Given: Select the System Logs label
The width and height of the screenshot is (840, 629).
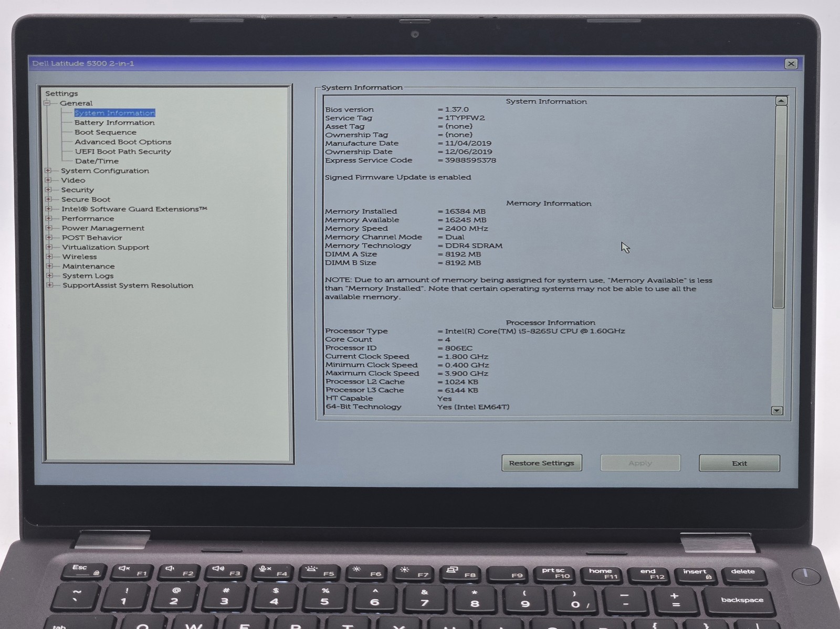Looking at the screenshot, I should pyautogui.click(x=88, y=276).
